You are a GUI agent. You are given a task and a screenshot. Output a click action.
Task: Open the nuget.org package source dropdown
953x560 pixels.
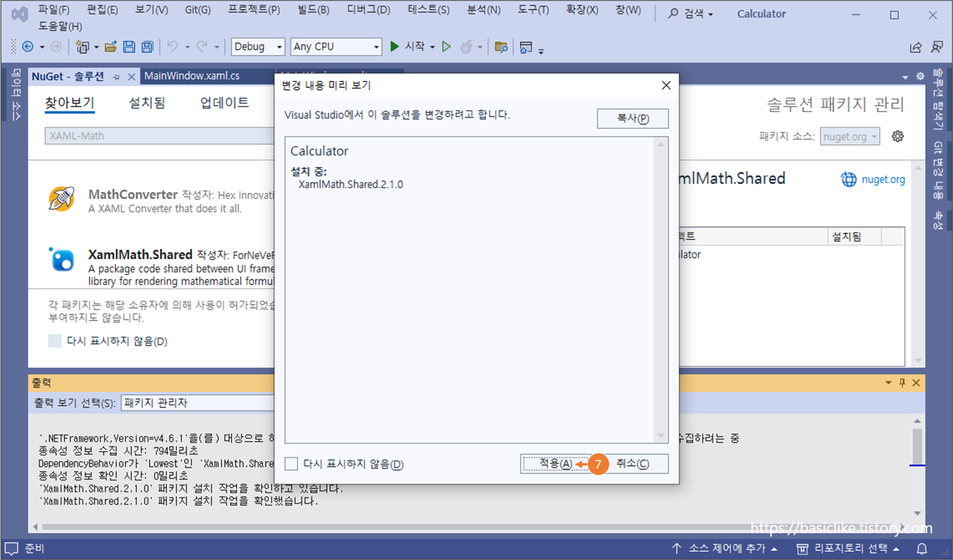tap(850, 136)
